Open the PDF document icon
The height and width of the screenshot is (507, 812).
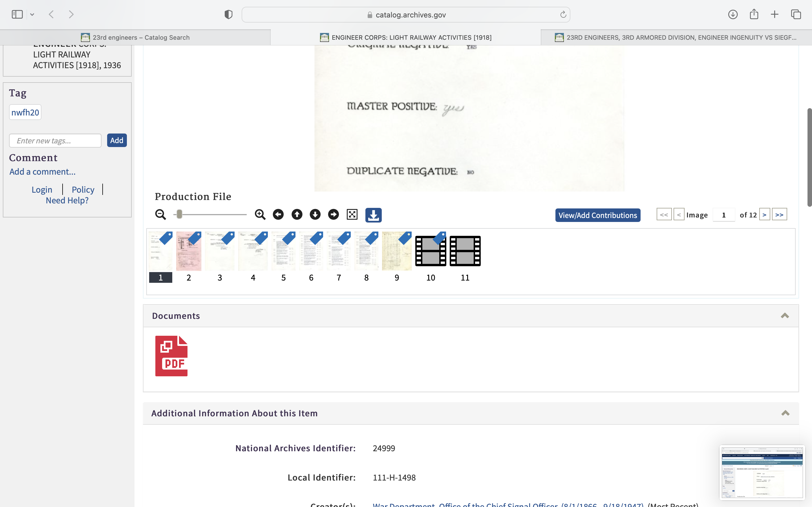click(x=171, y=356)
